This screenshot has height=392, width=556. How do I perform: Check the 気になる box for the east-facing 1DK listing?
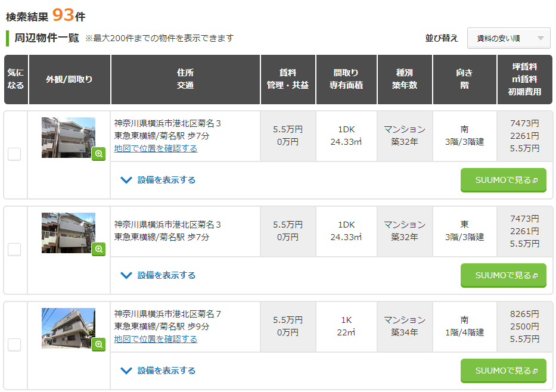pos(14,250)
